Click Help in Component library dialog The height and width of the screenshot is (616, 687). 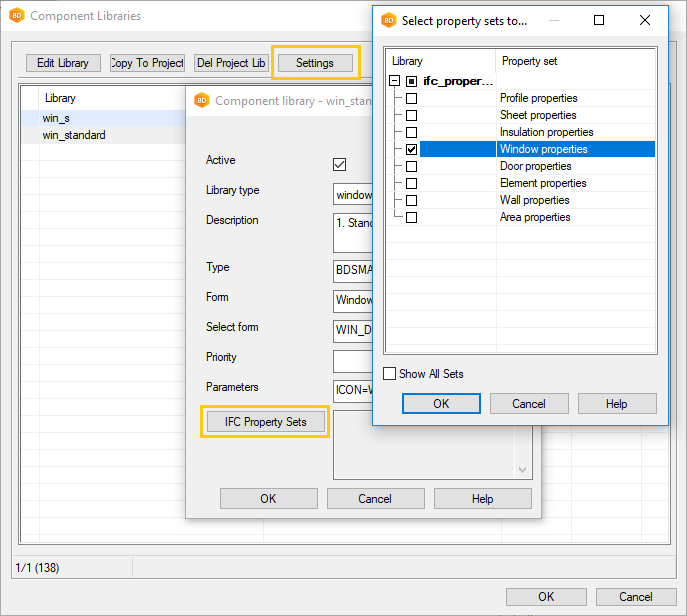tap(482, 499)
